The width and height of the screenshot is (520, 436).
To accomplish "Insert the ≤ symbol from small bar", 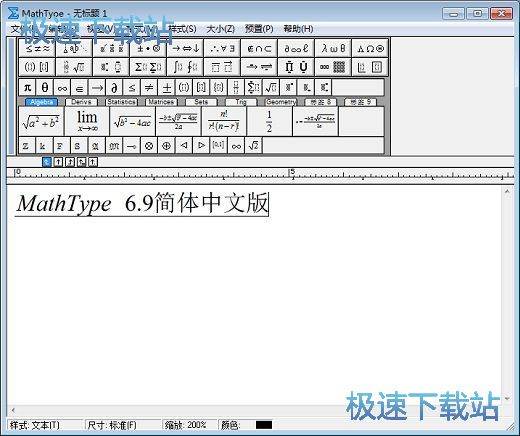I will tap(131, 88).
